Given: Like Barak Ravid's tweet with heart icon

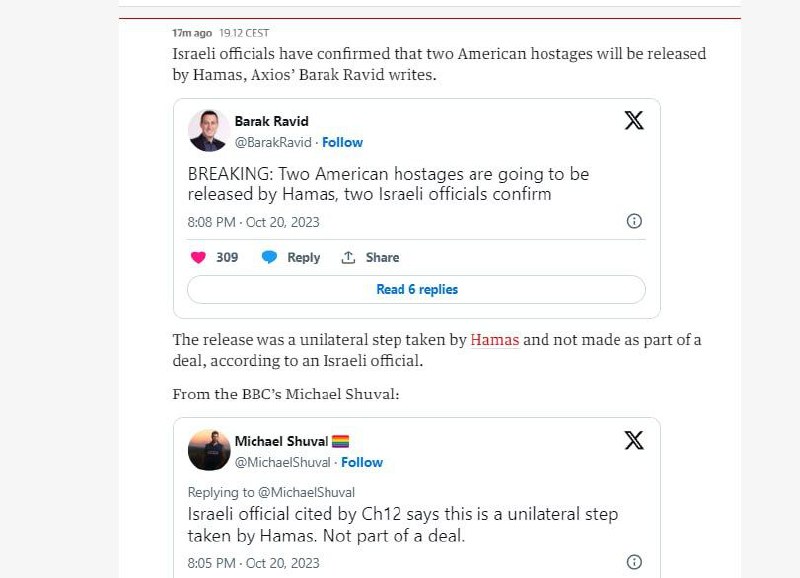Looking at the screenshot, I should coord(198,257).
